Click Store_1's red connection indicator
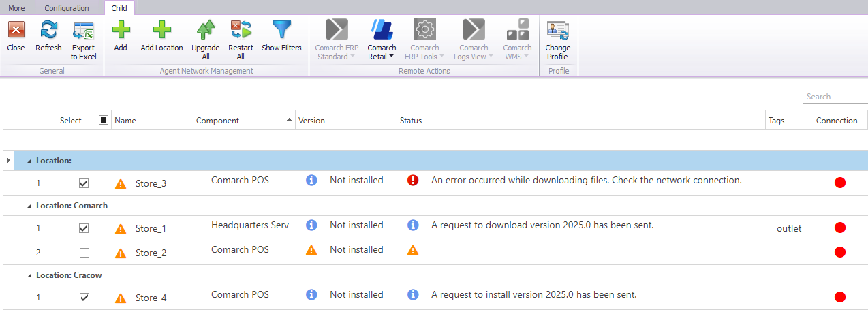 coord(839,228)
